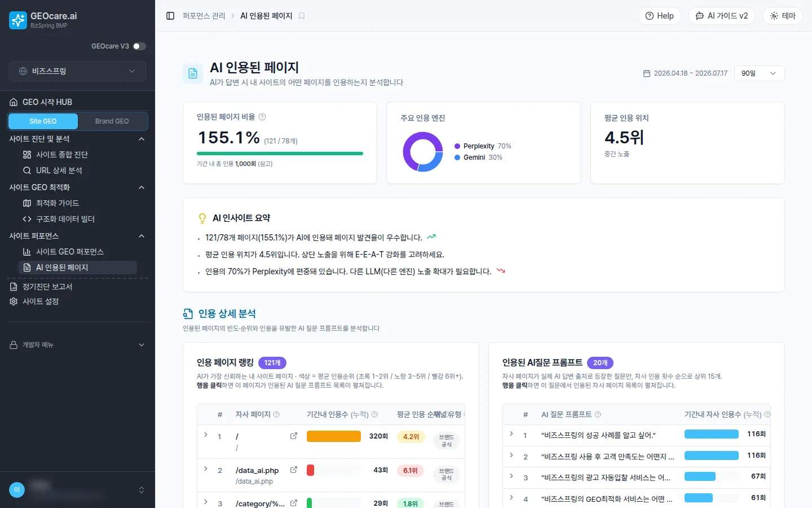Select the Site GEO tab
This screenshot has height=508, width=812.
[x=43, y=121]
